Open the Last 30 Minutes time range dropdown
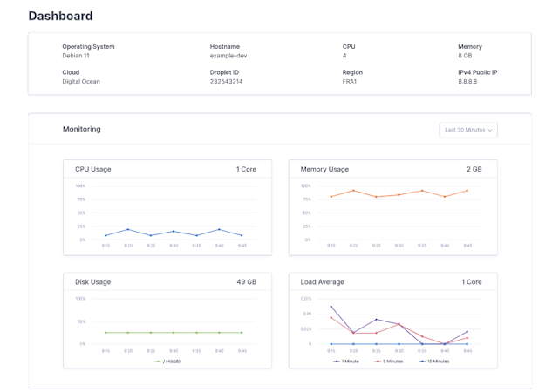This screenshot has height=392, width=559. click(468, 130)
